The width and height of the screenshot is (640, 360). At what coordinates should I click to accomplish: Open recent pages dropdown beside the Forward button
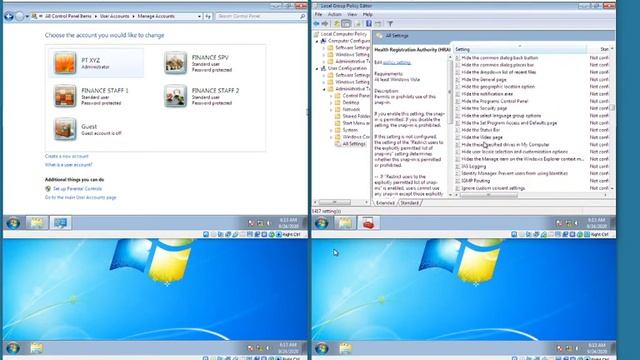(x=27, y=16)
